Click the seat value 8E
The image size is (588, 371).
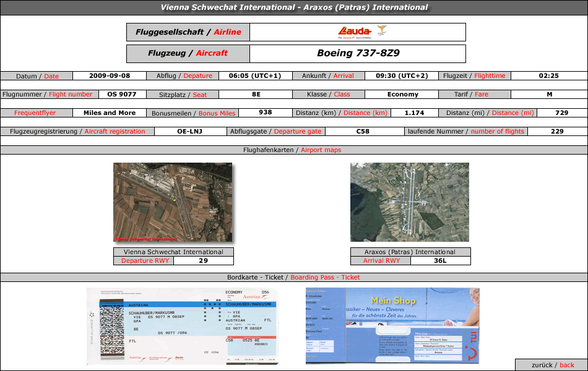(x=256, y=95)
